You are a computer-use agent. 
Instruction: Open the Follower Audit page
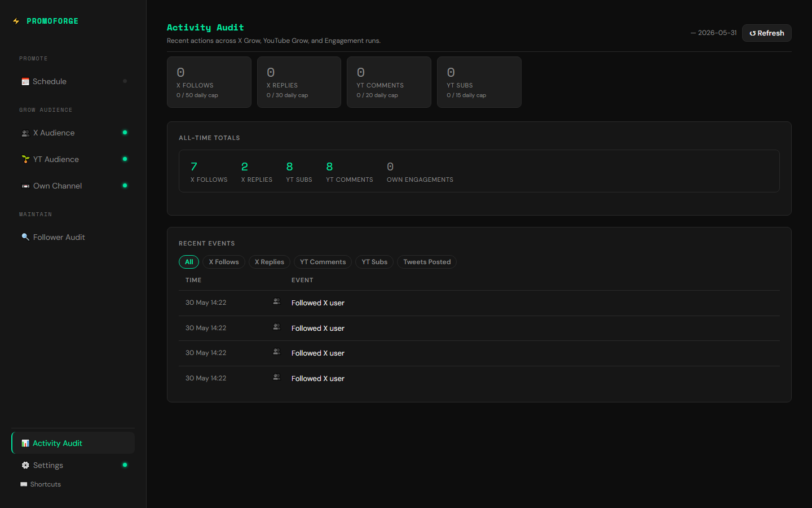[x=73, y=237]
